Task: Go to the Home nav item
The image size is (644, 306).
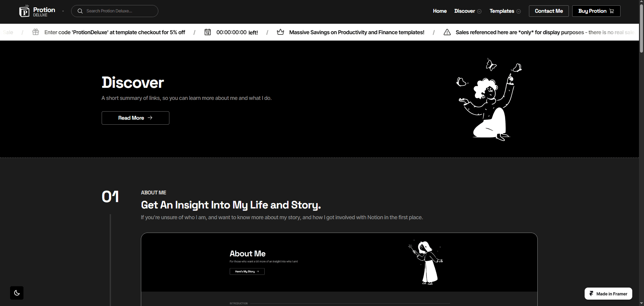Action: tap(440, 11)
